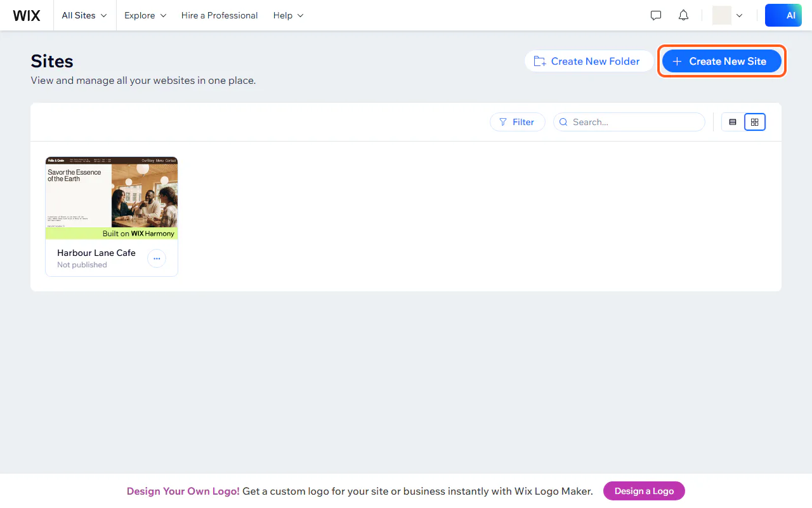The height and width of the screenshot is (508, 812).
Task: Click Create New Site button
Action: point(722,61)
